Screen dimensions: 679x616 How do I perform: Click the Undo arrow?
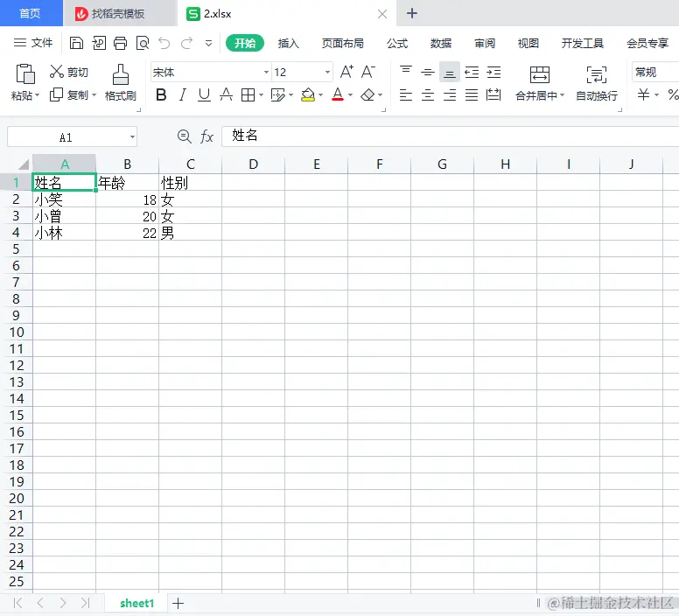pos(164,43)
